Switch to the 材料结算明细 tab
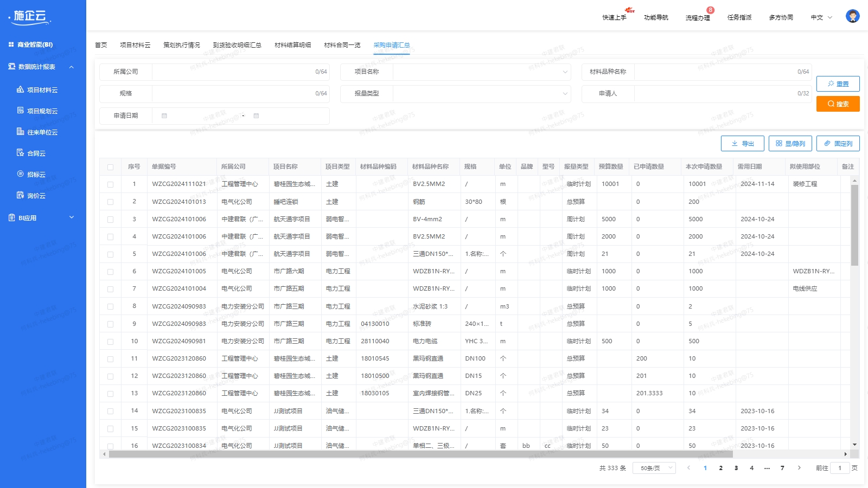Image resolution: width=868 pixels, height=488 pixels. click(292, 45)
